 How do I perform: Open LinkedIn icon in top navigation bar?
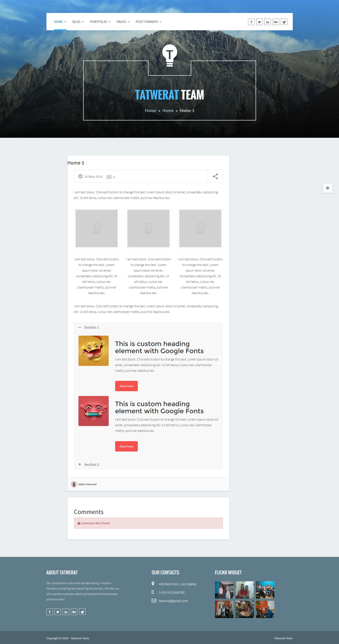267,22
